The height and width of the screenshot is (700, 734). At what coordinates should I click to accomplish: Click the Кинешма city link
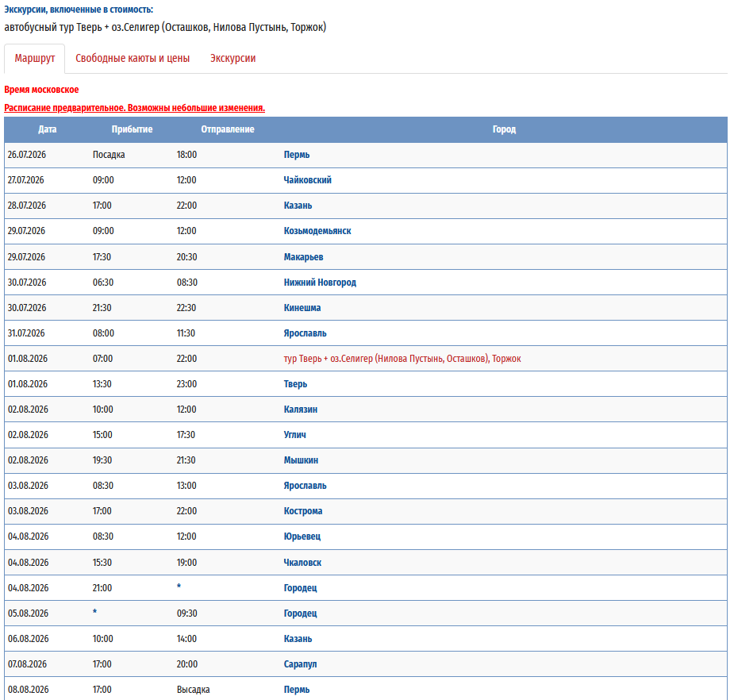coord(302,308)
